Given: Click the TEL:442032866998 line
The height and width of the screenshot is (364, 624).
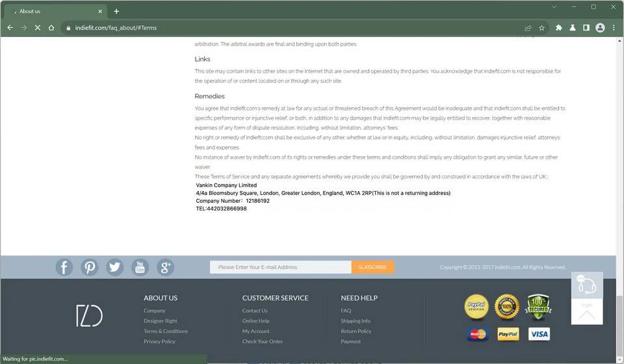Looking at the screenshot, I should [x=221, y=209].
